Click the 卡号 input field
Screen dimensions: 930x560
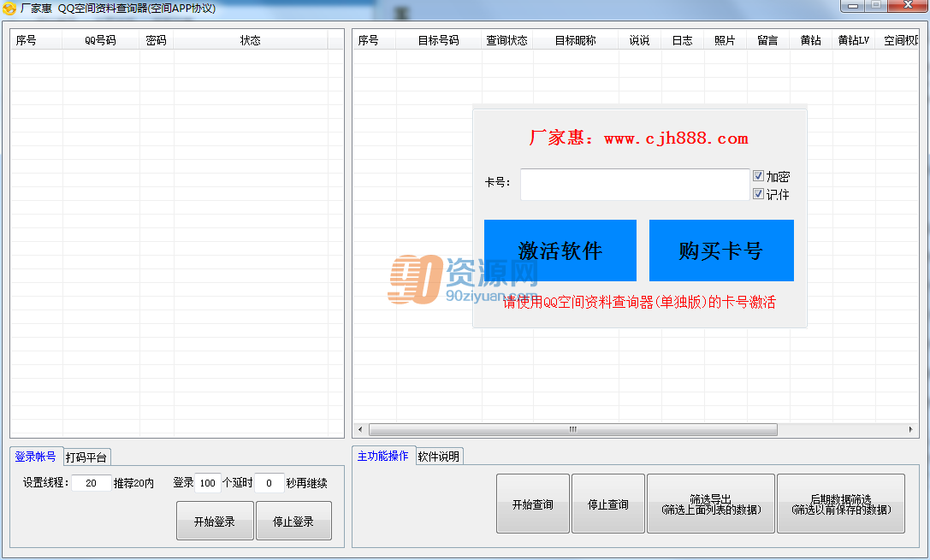click(635, 185)
